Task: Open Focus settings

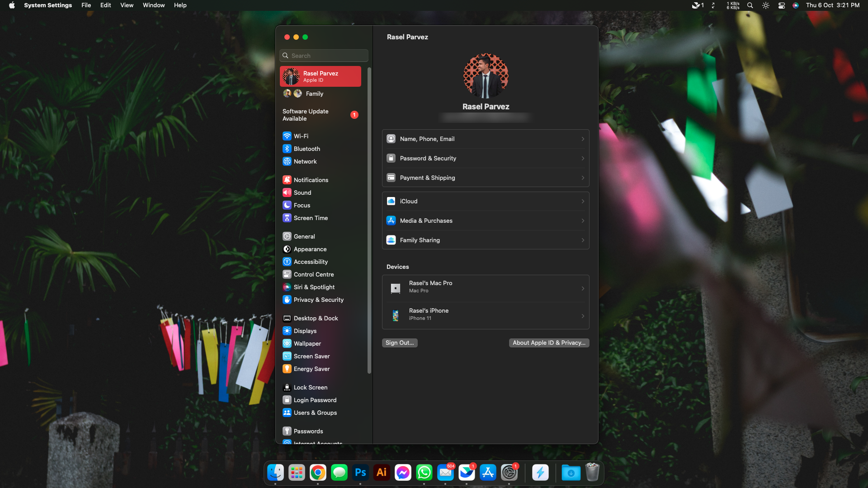Action: [320, 205]
